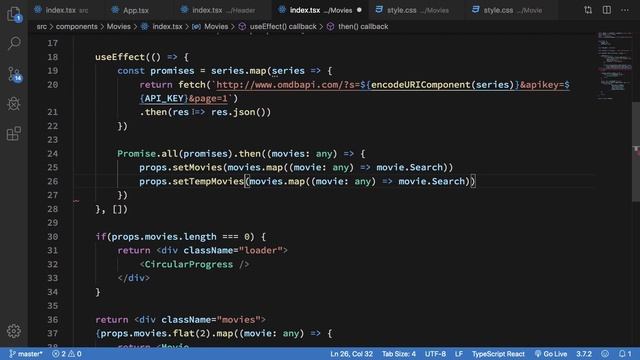Select the useEffect() callback breadcrumb
Image resolution: width=640 pixels, height=360 pixels.
tap(278, 27)
